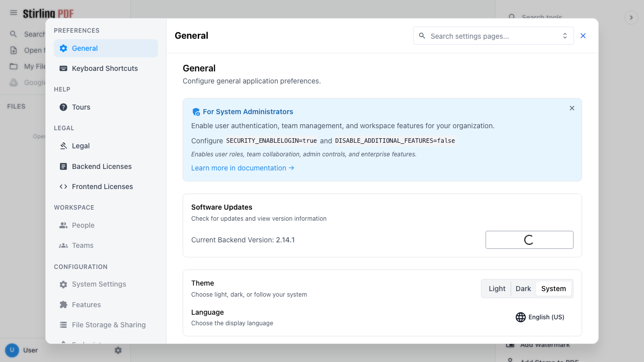This screenshot has width=644, height=362.
Task: Click the admin shield icon in banner
Action: [196, 112]
